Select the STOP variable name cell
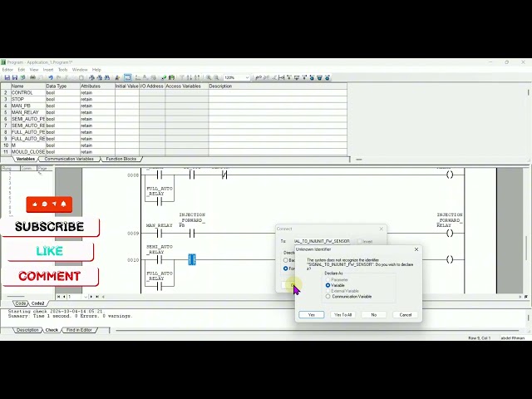 tap(28, 99)
